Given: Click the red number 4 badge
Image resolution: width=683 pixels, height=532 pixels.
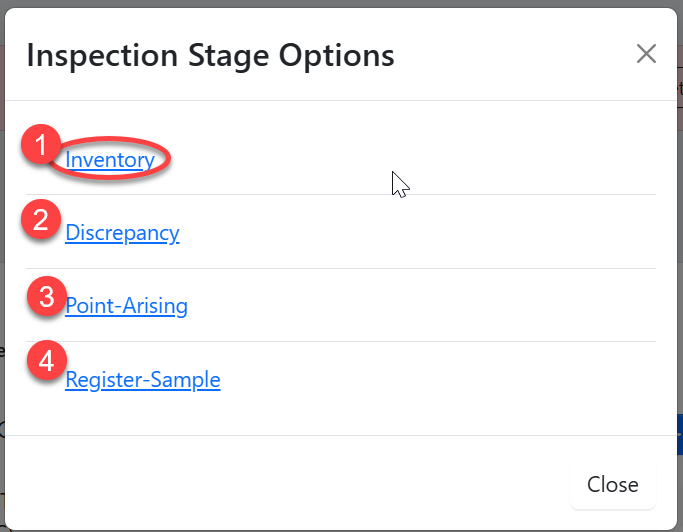Looking at the screenshot, I should [46, 361].
